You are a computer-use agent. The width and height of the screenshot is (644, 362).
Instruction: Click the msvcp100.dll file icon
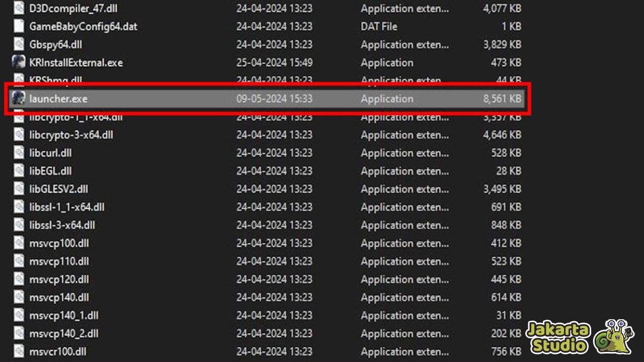[19, 243]
